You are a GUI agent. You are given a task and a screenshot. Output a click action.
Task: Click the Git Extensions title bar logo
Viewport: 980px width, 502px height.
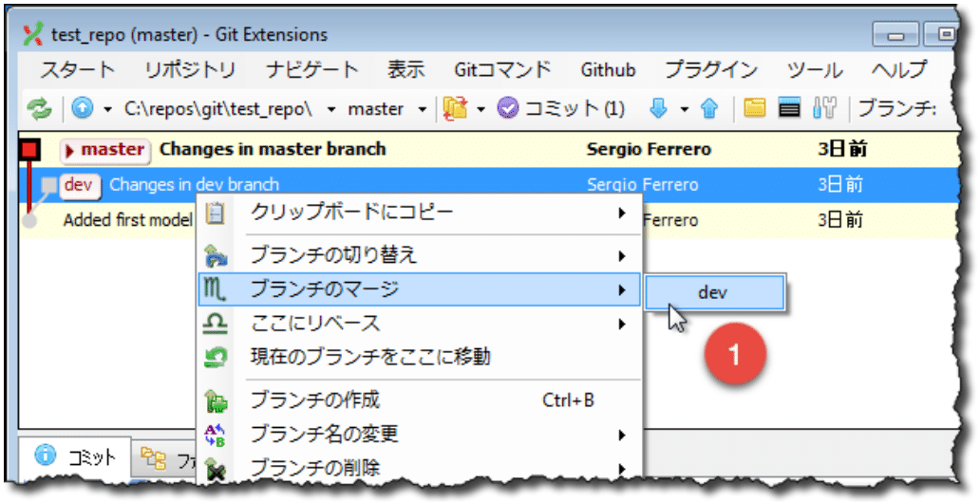point(34,34)
